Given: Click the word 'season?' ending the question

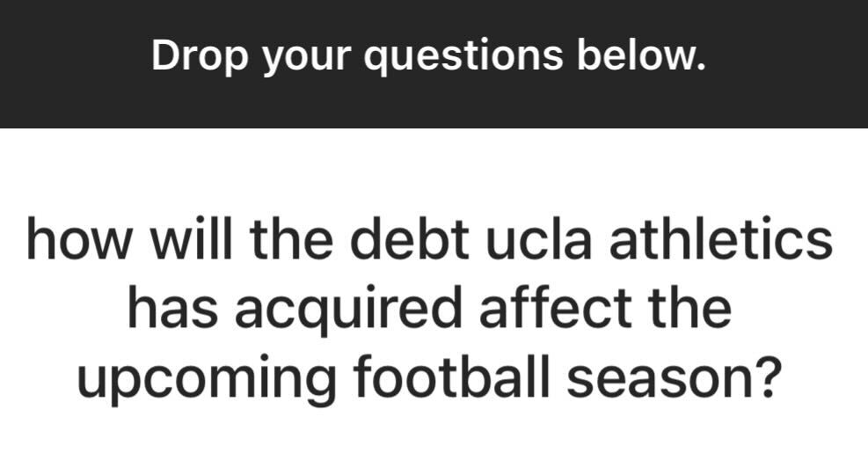Looking at the screenshot, I should pyautogui.click(x=675, y=376).
